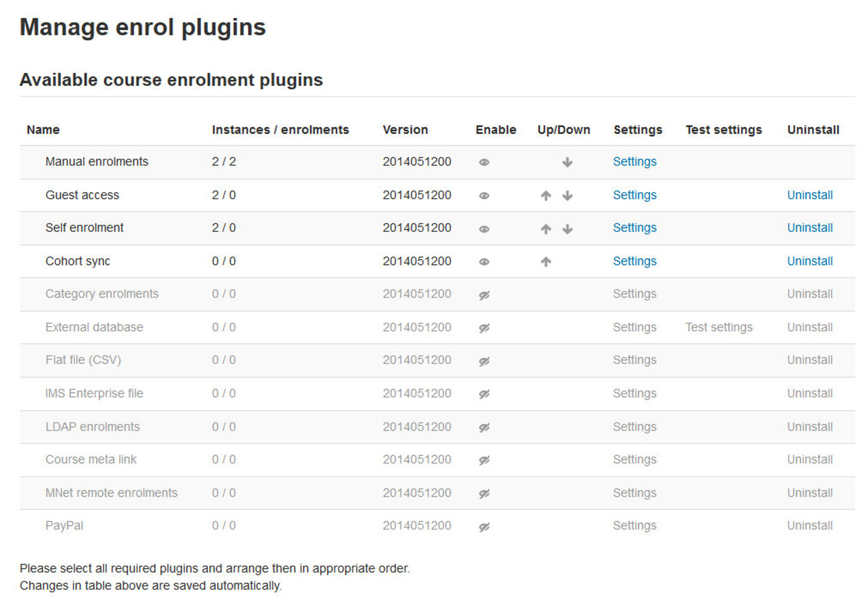Image resolution: width=868 pixels, height=612 pixels.
Task: Enable the External database plugin
Action: pyautogui.click(x=484, y=327)
